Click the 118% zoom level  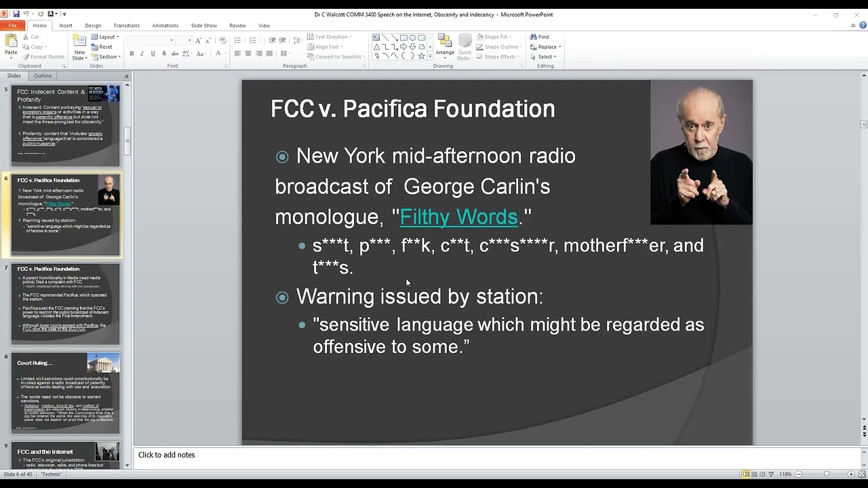pyautogui.click(x=785, y=474)
